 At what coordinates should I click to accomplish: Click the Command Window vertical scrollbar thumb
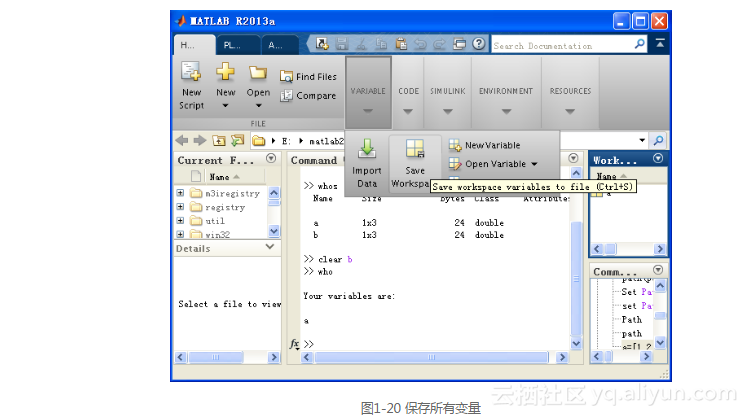[x=576, y=279]
